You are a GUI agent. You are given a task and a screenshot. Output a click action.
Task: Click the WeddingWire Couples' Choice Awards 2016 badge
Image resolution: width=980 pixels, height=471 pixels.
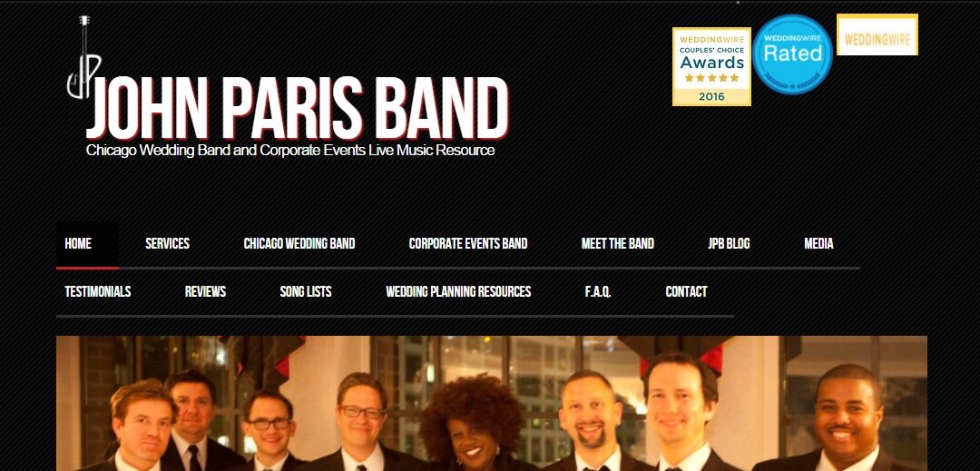pos(711,67)
